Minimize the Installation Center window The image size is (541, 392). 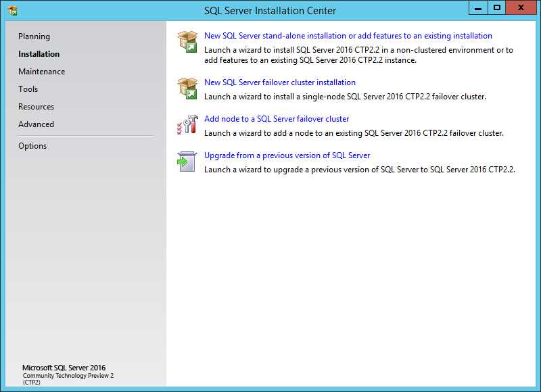point(478,8)
